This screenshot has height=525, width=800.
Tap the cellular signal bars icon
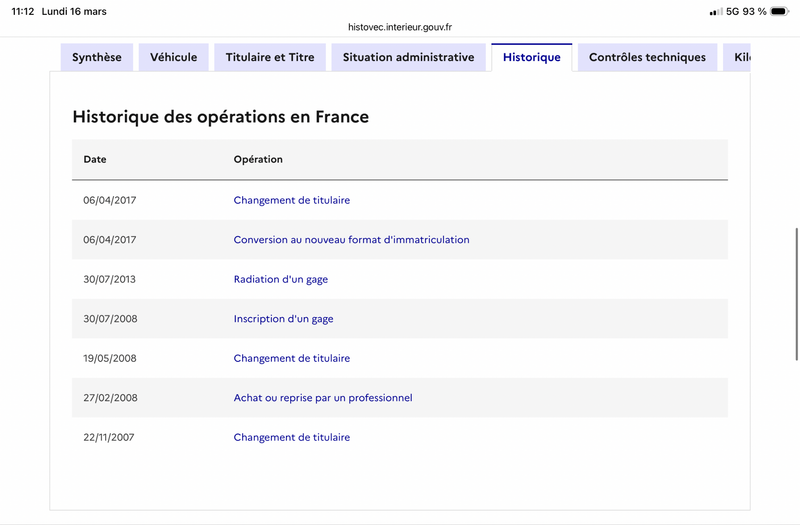coord(715,11)
